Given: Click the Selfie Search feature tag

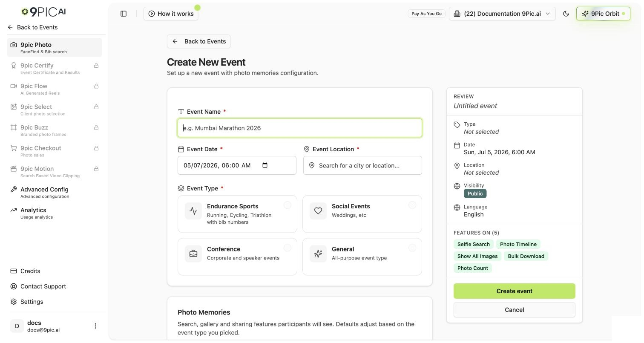Looking at the screenshot, I should (x=474, y=244).
